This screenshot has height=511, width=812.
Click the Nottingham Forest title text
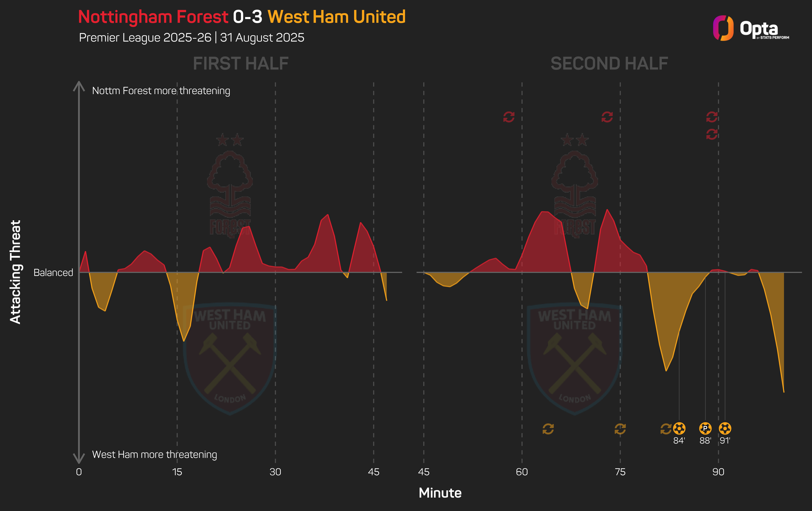pos(153,17)
